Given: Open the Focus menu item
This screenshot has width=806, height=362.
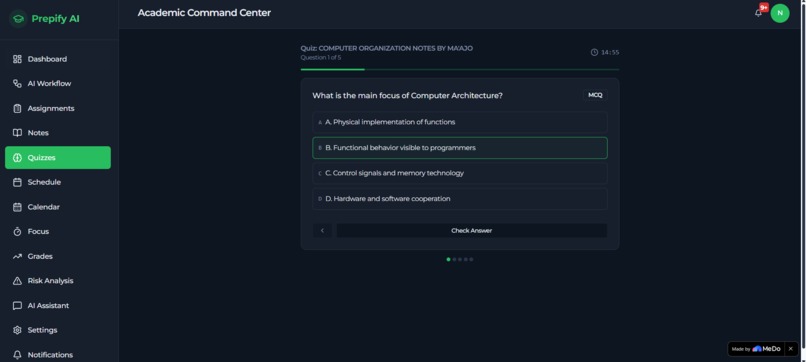Looking at the screenshot, I should [x=58, y=232].
